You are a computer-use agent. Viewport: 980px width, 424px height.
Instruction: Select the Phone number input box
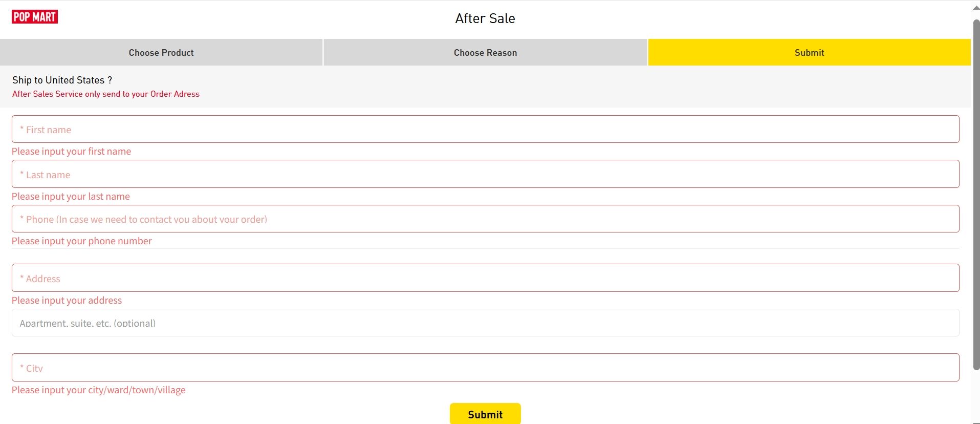coord(485,219)
